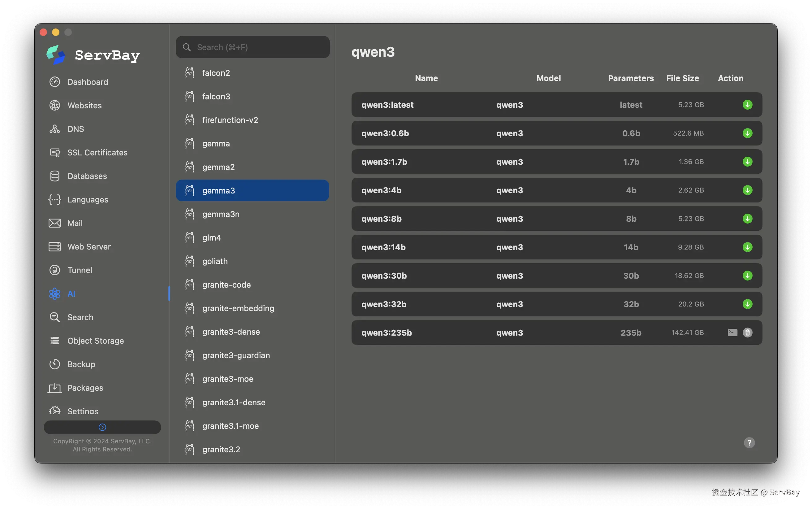Go to the Dashboard menu

(x=88, y=82)
